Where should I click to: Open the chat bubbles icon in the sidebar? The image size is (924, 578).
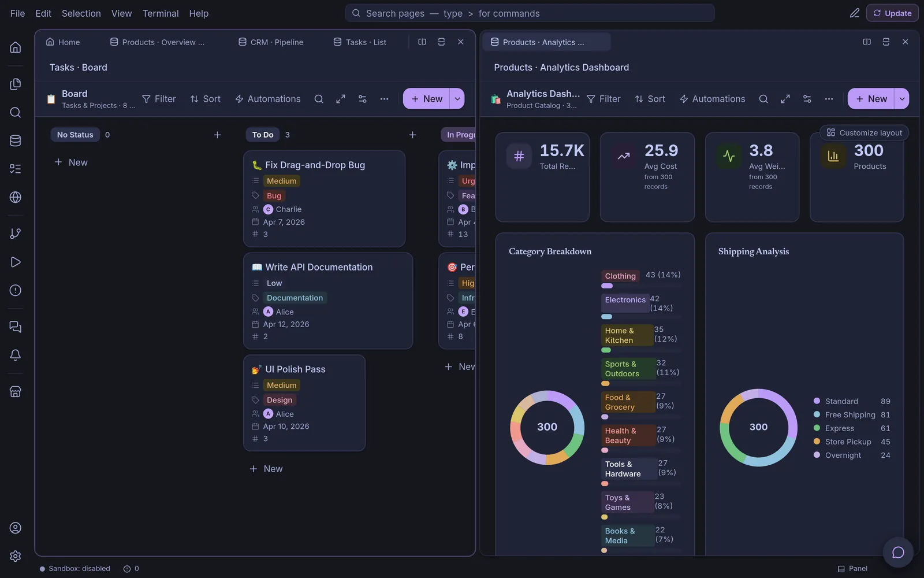tap(16, 327)
